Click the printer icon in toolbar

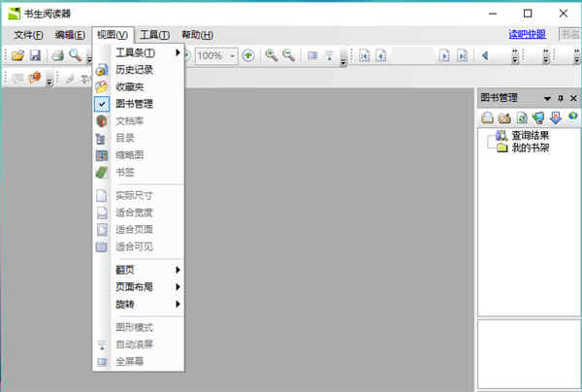pos(57,55)
